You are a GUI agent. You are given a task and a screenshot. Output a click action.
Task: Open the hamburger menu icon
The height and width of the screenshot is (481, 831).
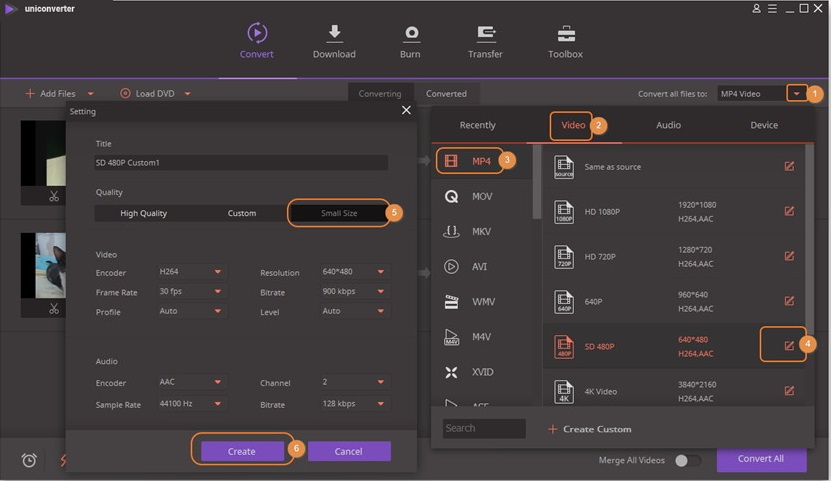(x=773, y=8)
